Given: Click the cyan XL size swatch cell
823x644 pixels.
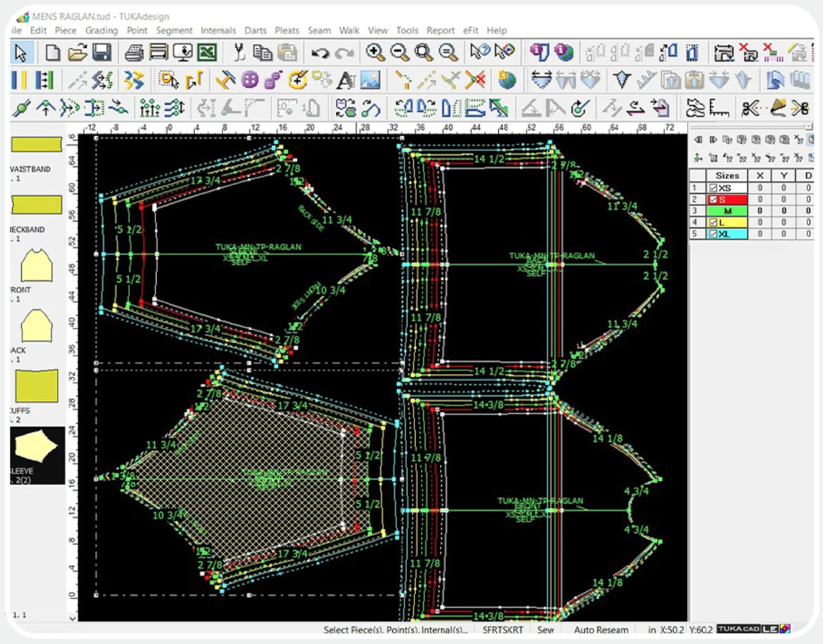Looking at the screenshot, I should (727, 233).
